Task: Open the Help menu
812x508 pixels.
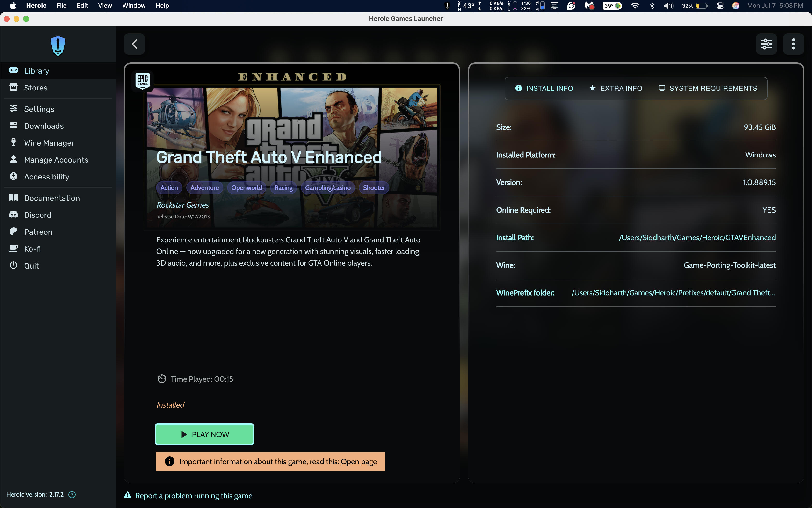Action: point(162,6)
